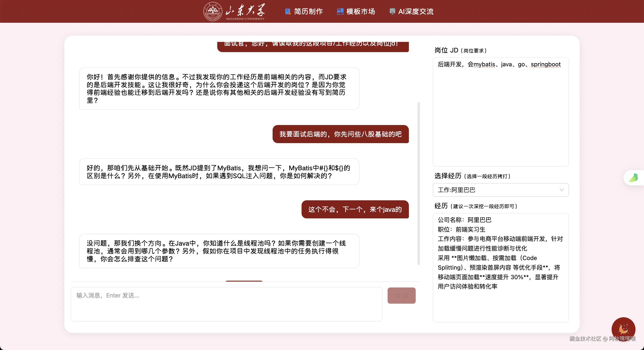Open the AI深度交流 tab
This screenshot has height=350, width=644.
coord(415,11)
